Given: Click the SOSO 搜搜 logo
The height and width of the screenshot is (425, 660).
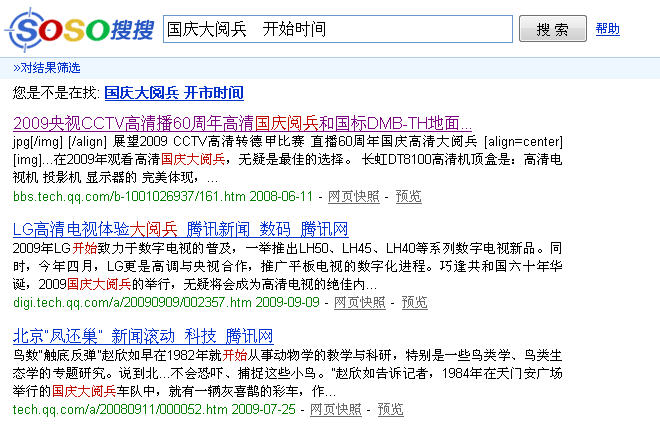Looking at the screenshot, I should (80, 29).
